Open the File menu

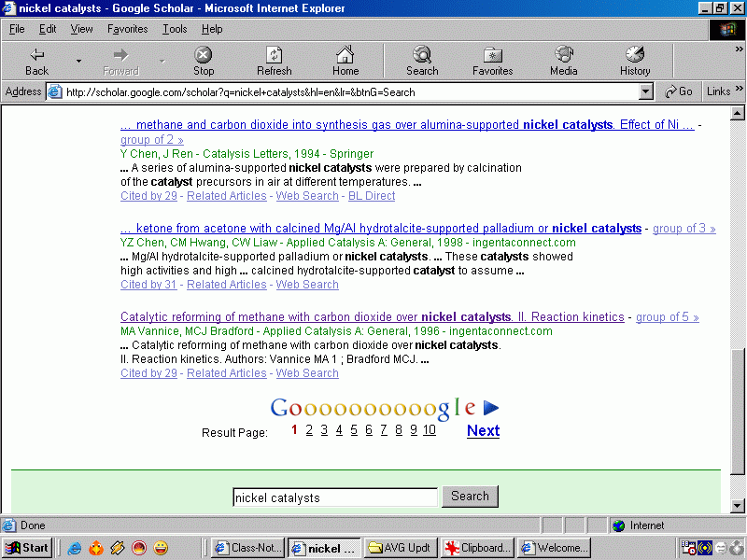click(x=17, y=29)
